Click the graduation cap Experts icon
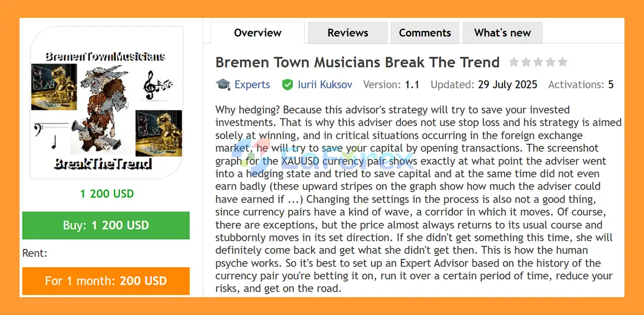644x315 pixels. click(223, 84)
